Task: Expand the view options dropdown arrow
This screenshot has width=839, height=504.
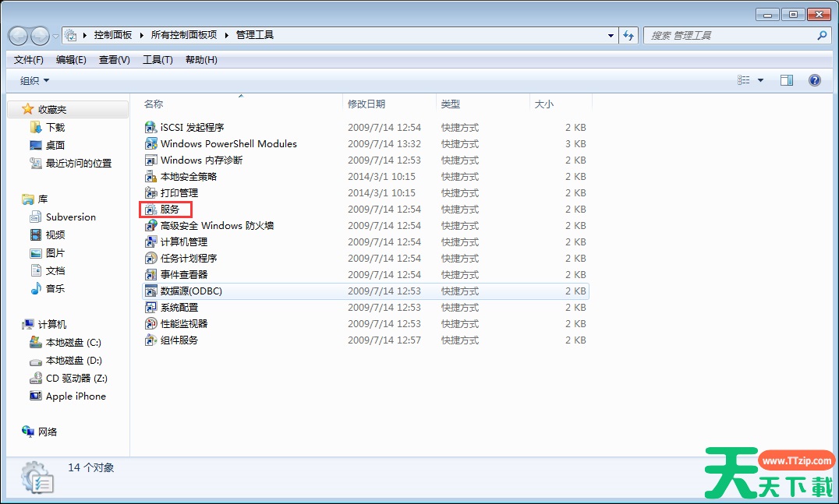Action: point(760,80)
